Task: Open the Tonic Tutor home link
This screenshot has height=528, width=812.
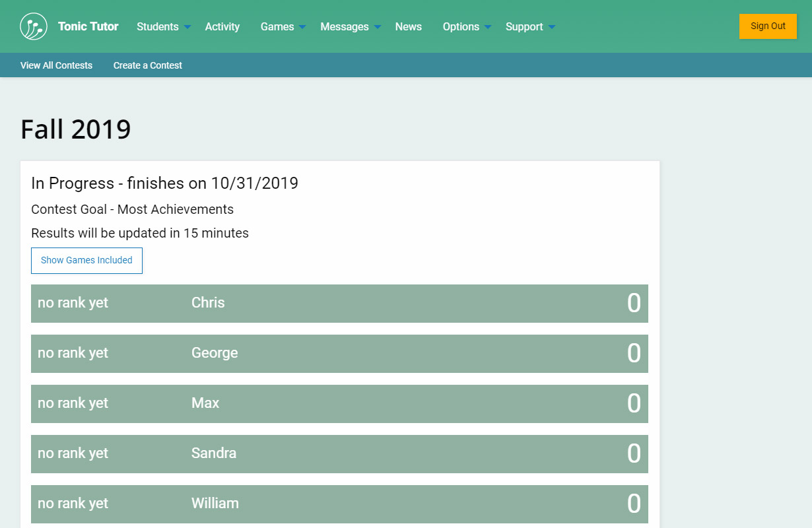Action: (x=88, y=26)
